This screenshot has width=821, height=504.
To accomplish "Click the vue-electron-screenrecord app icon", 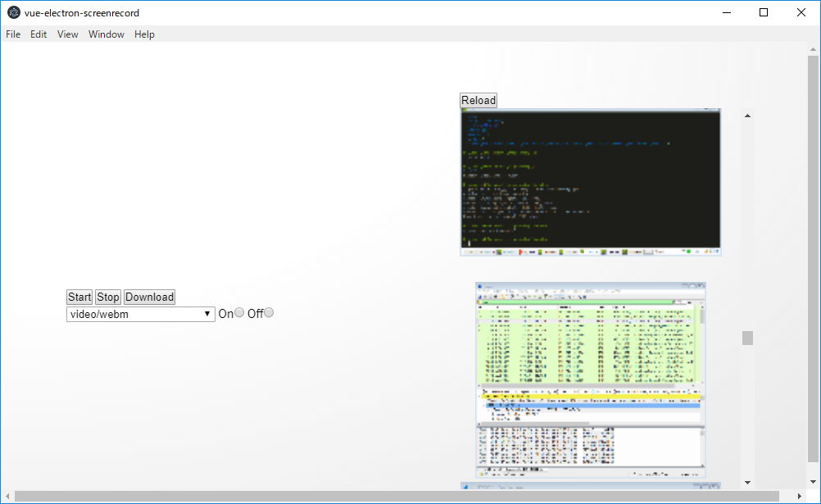I will 14,12.
